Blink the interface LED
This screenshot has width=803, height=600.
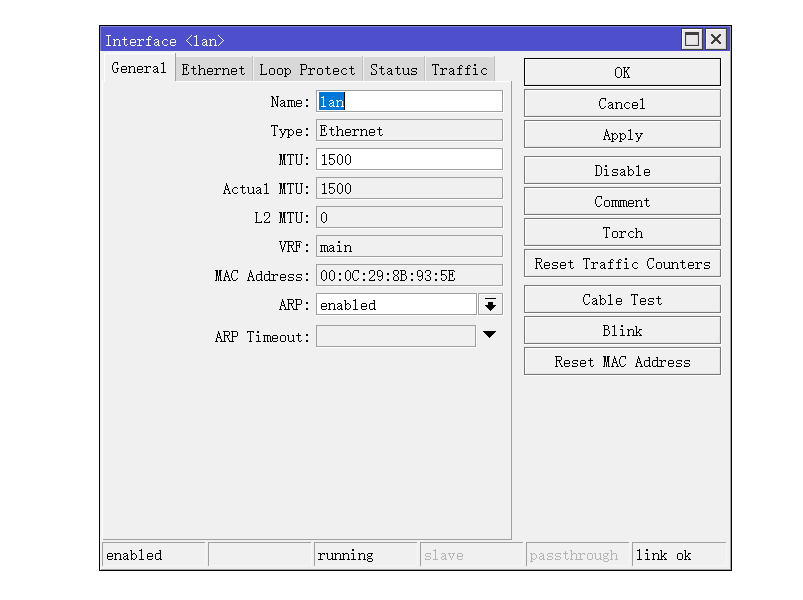[622, 331]
